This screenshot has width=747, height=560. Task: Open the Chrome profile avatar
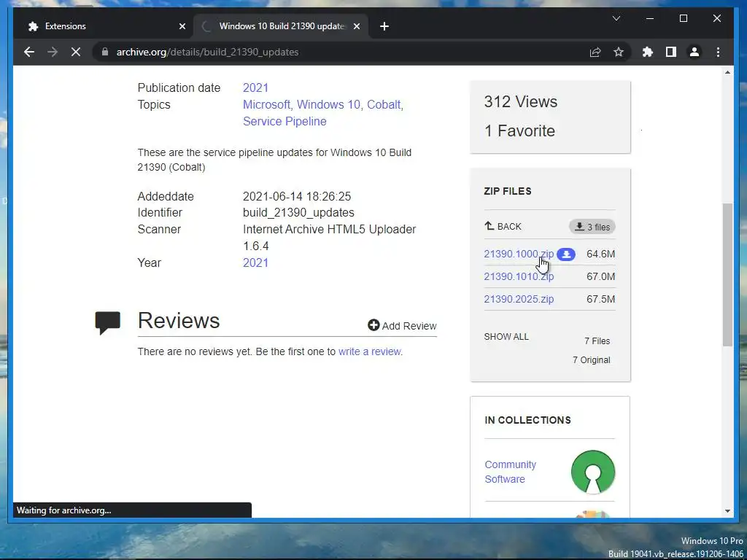694,52
